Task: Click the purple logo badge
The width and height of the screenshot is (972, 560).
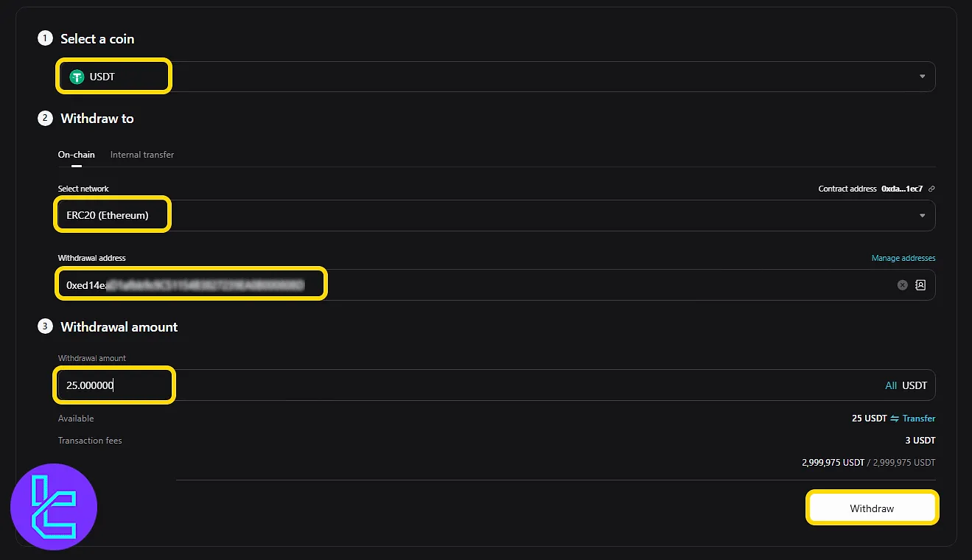Action: (x=54, y=507)
